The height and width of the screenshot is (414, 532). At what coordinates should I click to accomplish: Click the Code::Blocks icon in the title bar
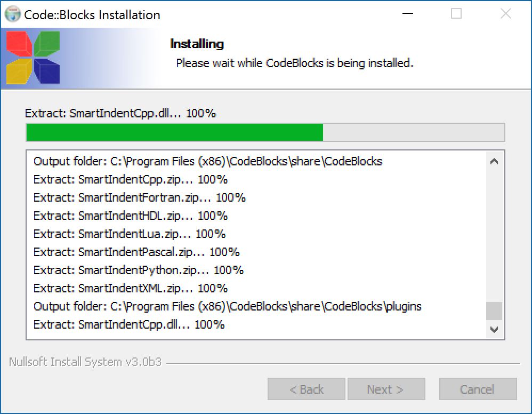pos(12,14)
